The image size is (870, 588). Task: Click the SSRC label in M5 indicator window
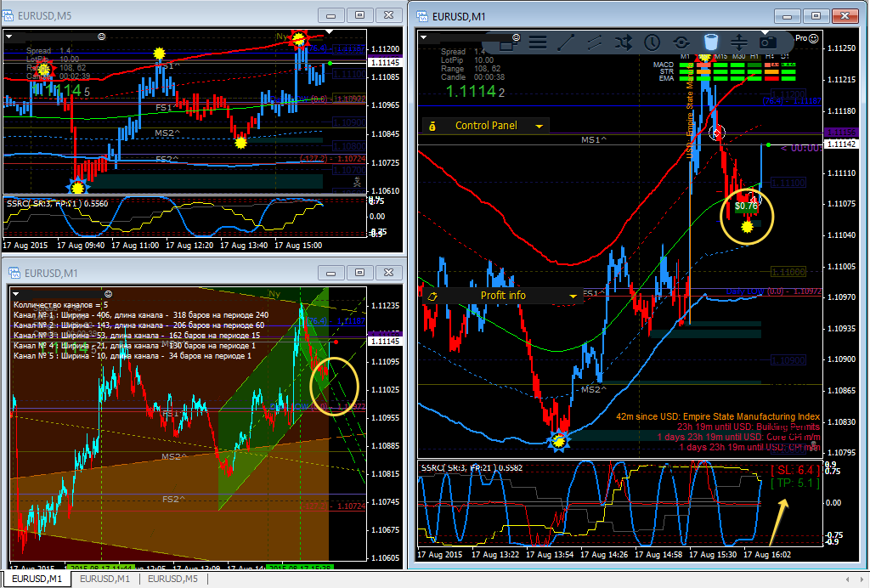tap(57, 204)
